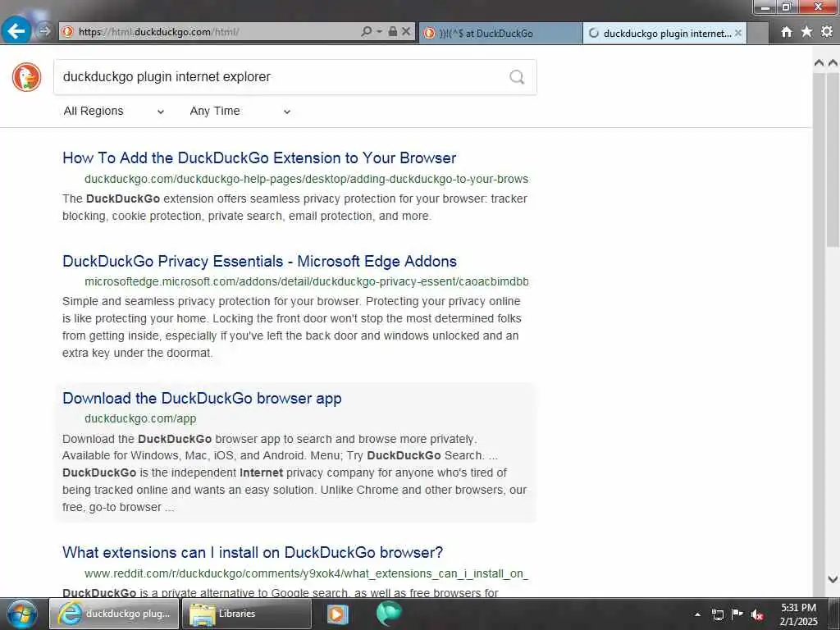Viewport: 840px width, 630px height.
Task: Stop loading with the X in address bar
Action: tap(406, 32)
